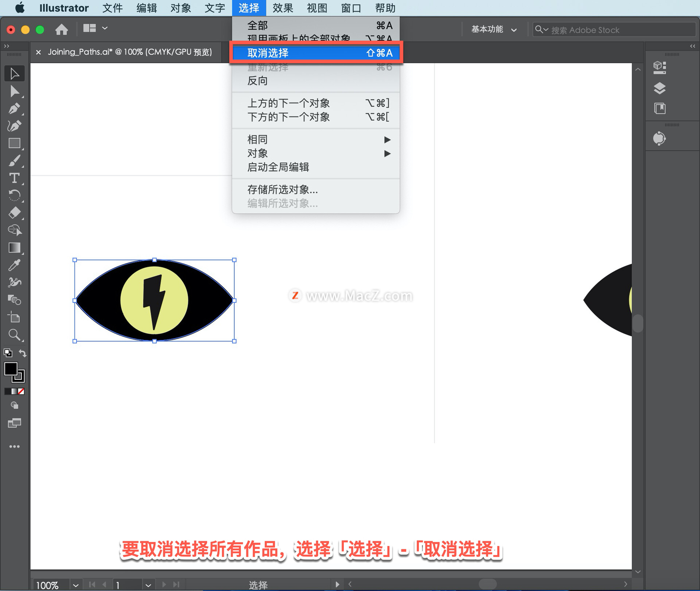Select the Type tool

click(14, 178)
